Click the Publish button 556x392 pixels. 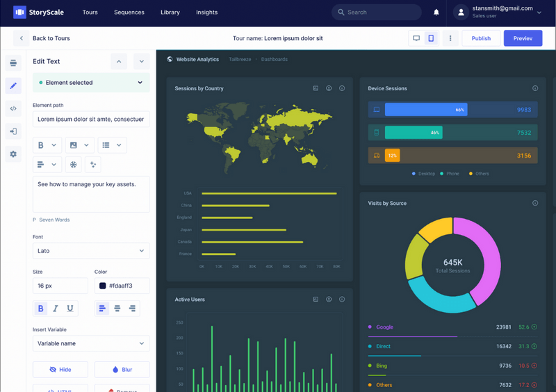pyautogui.click(x=481, y=38)
